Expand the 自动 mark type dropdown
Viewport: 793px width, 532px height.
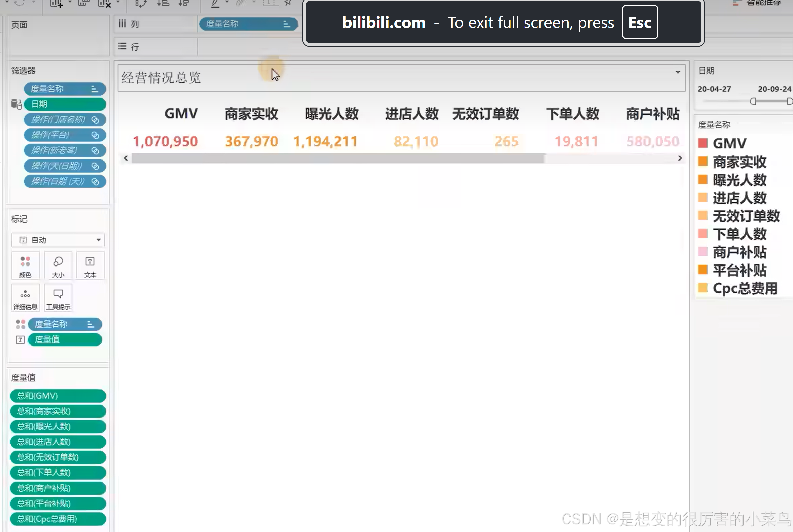click(x=98, y=240)
